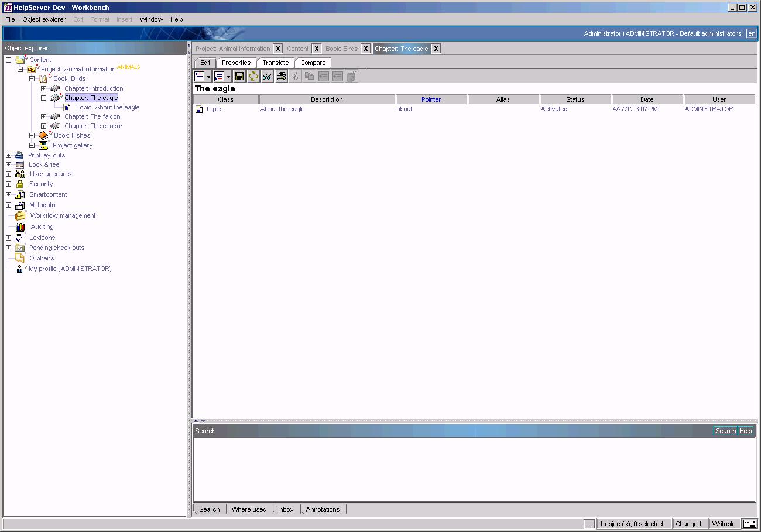Switch to the Properties tab
The image size is (761, 532).
[x=236, y=63]
